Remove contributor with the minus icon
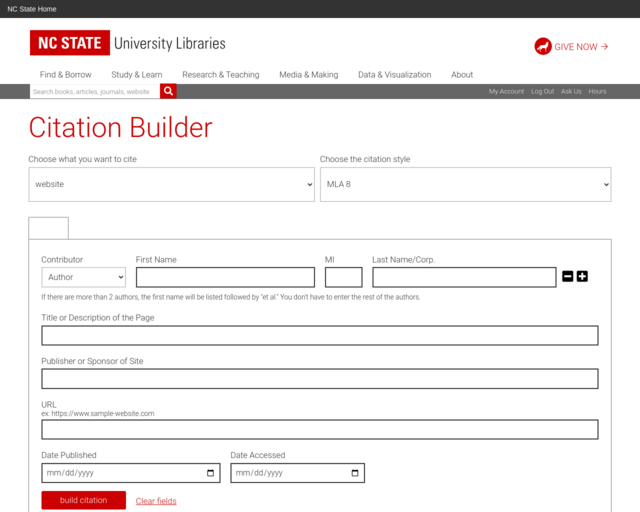The width and height of the screenshot is (640, 512). (567, 276)
